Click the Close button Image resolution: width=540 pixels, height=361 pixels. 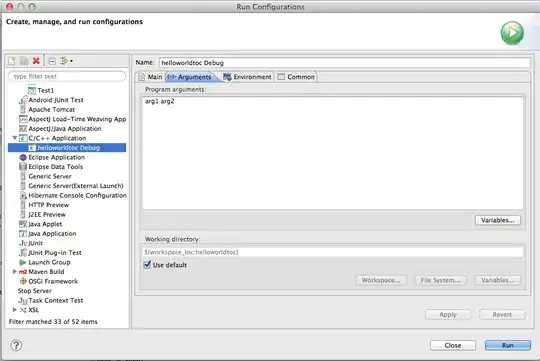[x=453, y=345]
